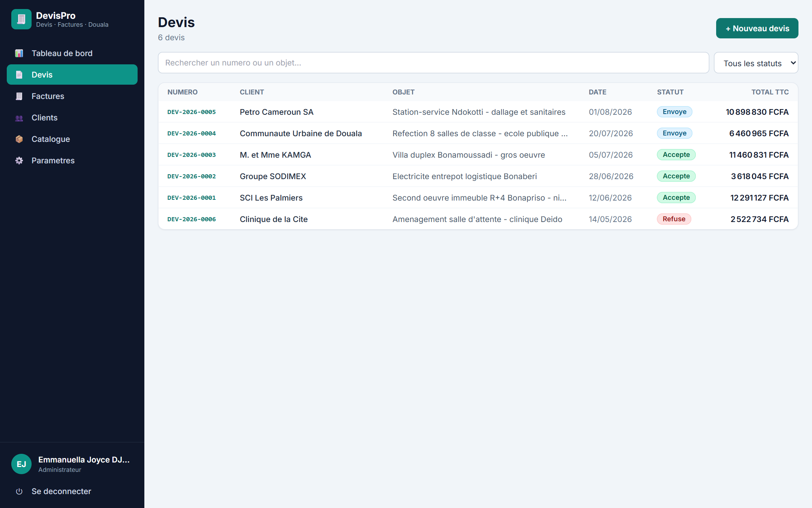
Task: Create a new quote with Nouveau devis
Action: pyautogui.click(x=757, y=28)
